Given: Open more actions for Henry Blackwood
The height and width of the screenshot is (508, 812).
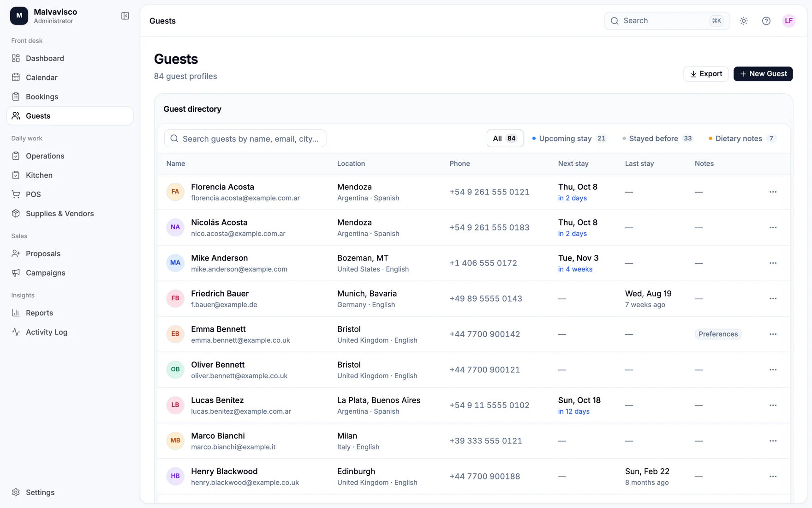Looking at the screenshot, I should 773,477.
